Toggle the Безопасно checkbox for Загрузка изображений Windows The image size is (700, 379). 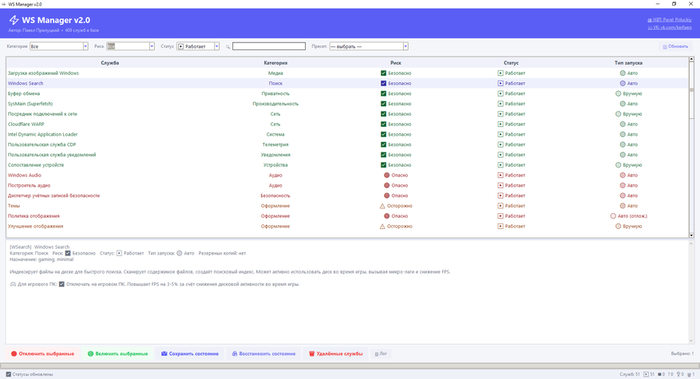(383, 73)
